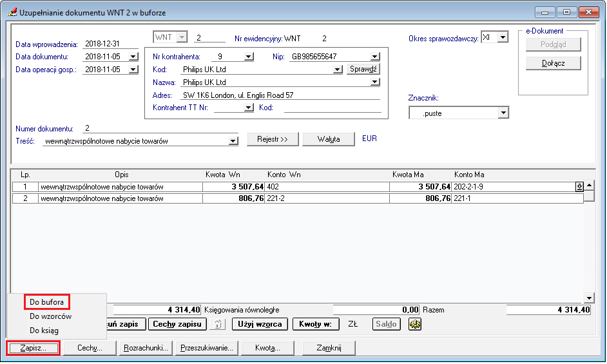Select row 1 Kwota Ma 3 507,64 cell

pyautogui.click(x=421, y=187)
